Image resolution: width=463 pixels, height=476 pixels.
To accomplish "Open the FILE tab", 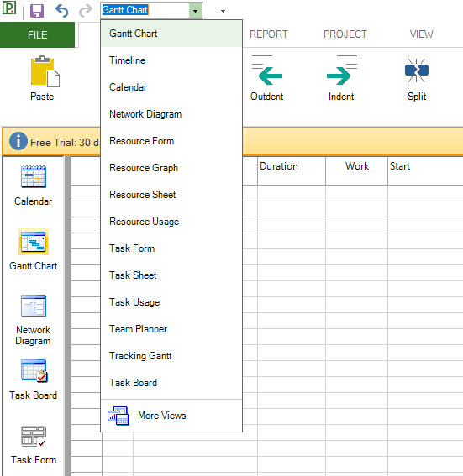I will pyautogui.click(x=37, y=34).
